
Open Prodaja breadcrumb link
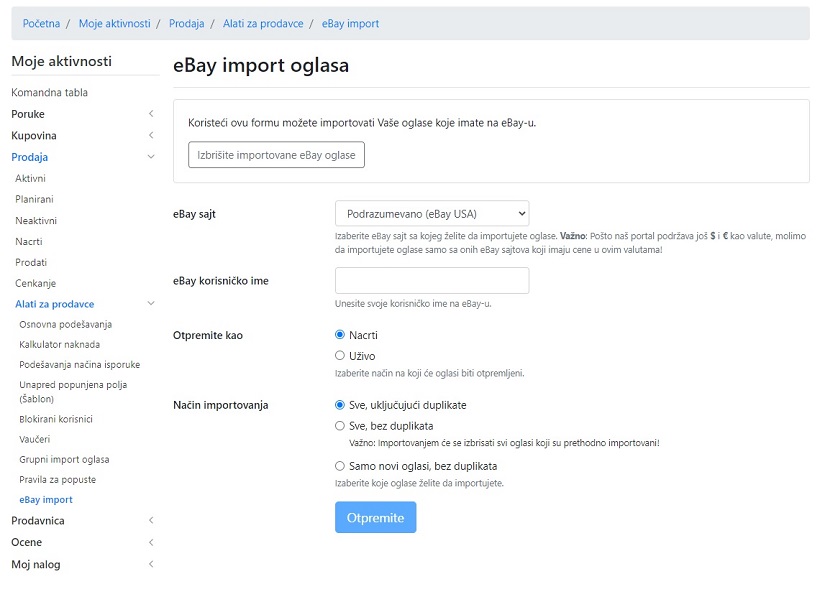tap(186, 24)
